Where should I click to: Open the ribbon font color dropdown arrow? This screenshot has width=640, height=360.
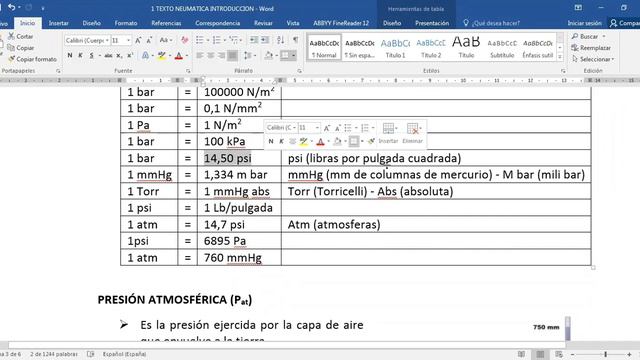point(187,56)
